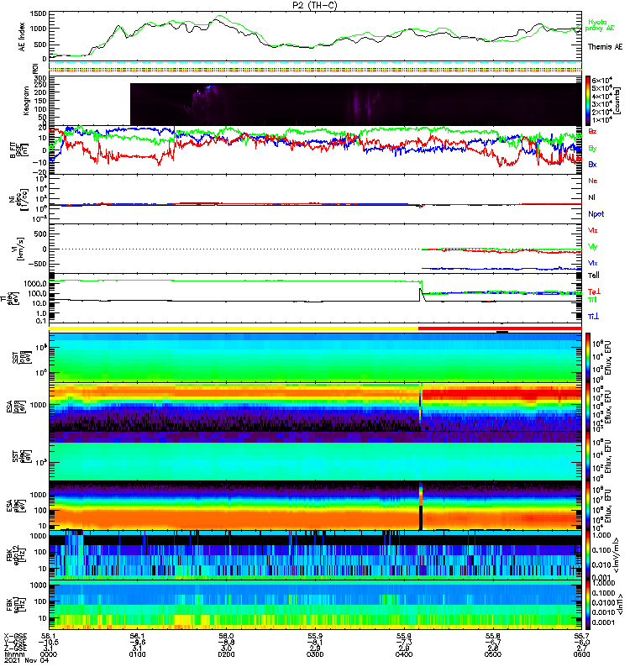
Task: Click the 0500 time tick label
Action: 493,654
